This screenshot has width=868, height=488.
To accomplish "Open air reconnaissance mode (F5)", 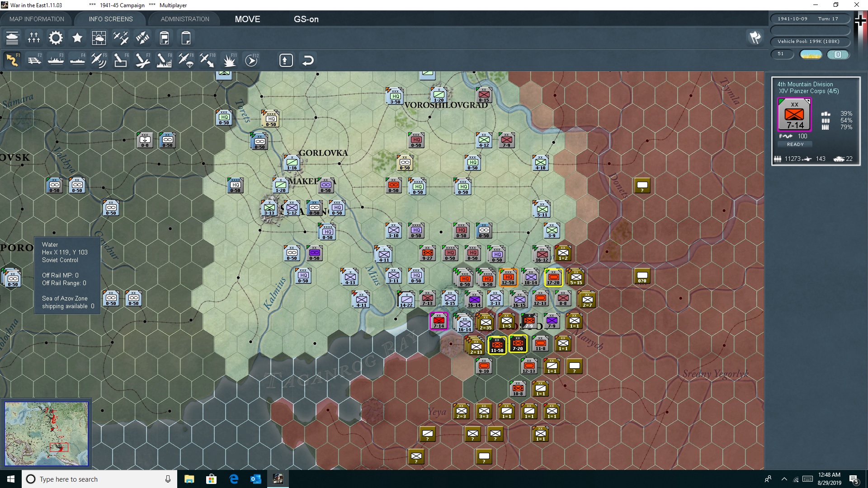I will click(x=99, y=60).
